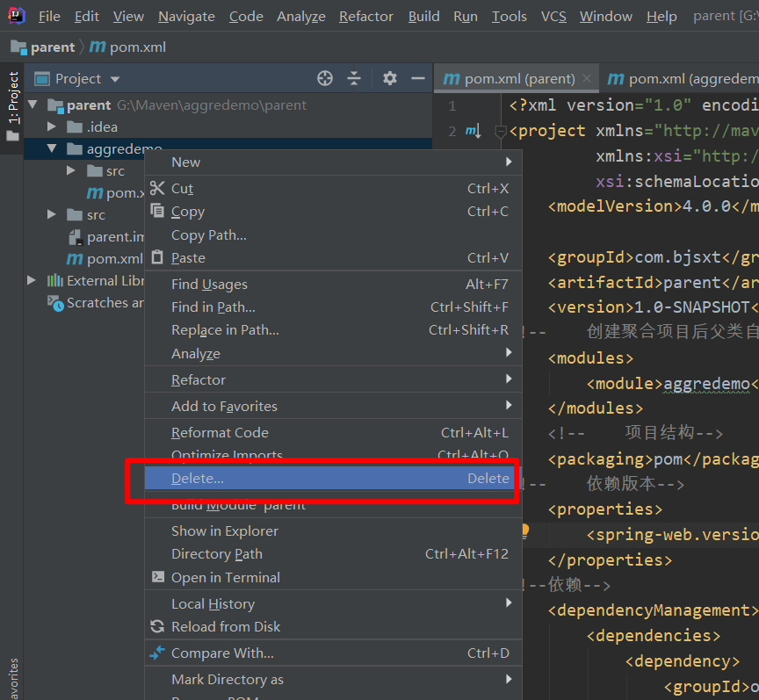This screenshot has width=759, height=700.
Task: Click parent in the breadcrumb bar
Action: point(53,47)
